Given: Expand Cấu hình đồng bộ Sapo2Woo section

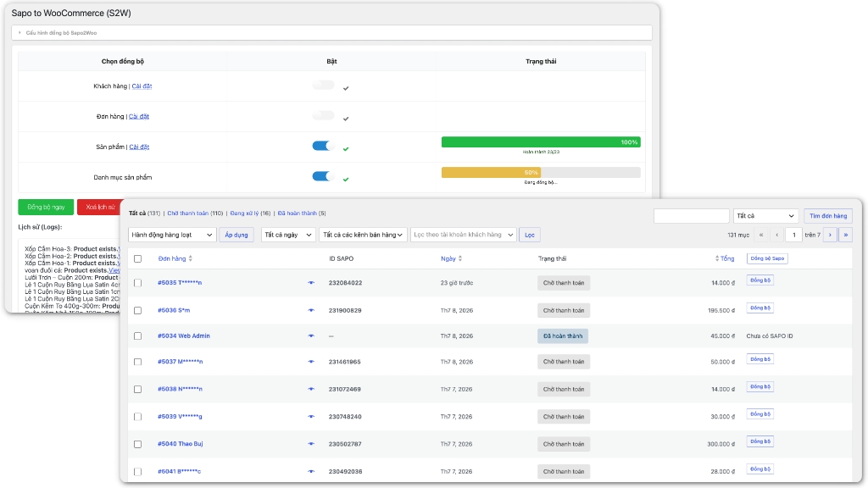Looking at the screenshot, I should pyautogui.click(x=331, y=33).
